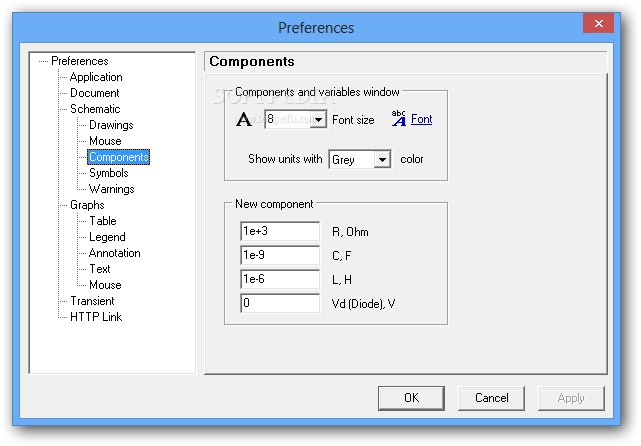Select Annotation under Graphs
This screenshot has width=641, height=446.
pyautogui.click(x=114, y=253)
